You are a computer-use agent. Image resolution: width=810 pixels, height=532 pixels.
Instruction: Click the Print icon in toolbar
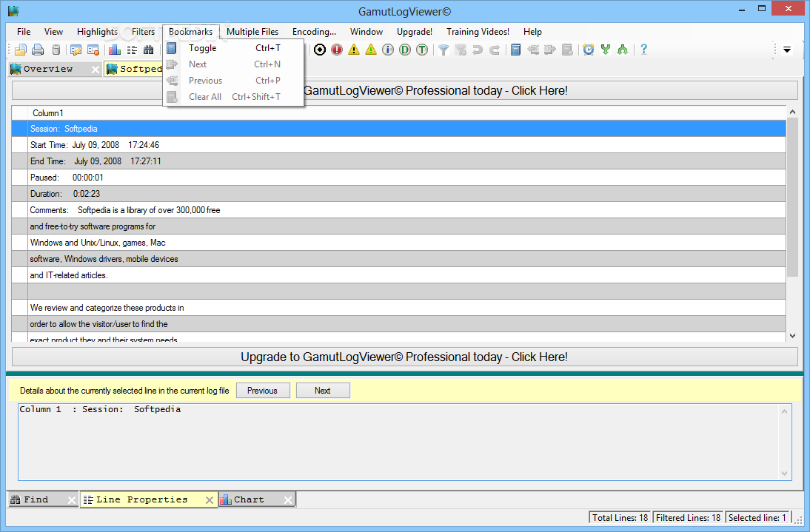tap(38, 50)
